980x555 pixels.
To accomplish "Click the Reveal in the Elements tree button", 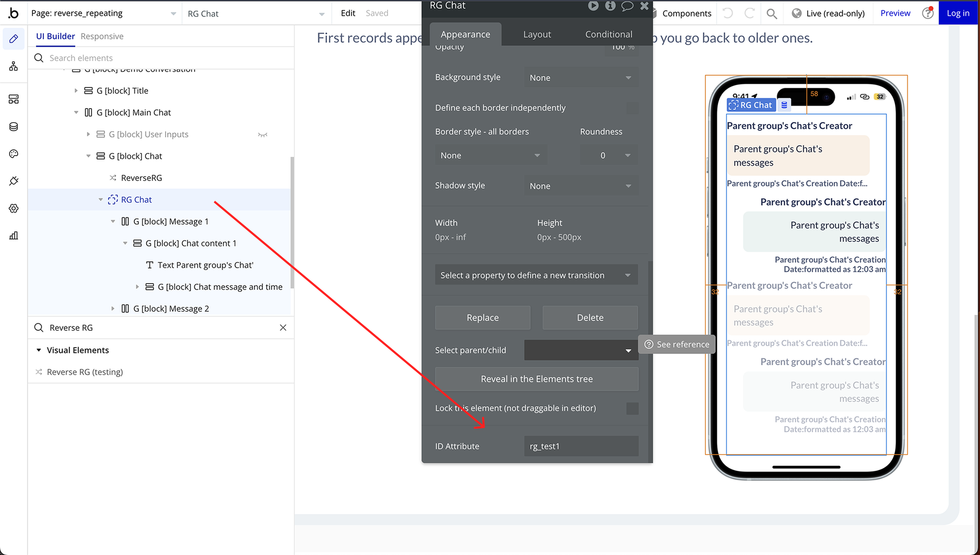I will pyautogui.click(x=536, y=378).
